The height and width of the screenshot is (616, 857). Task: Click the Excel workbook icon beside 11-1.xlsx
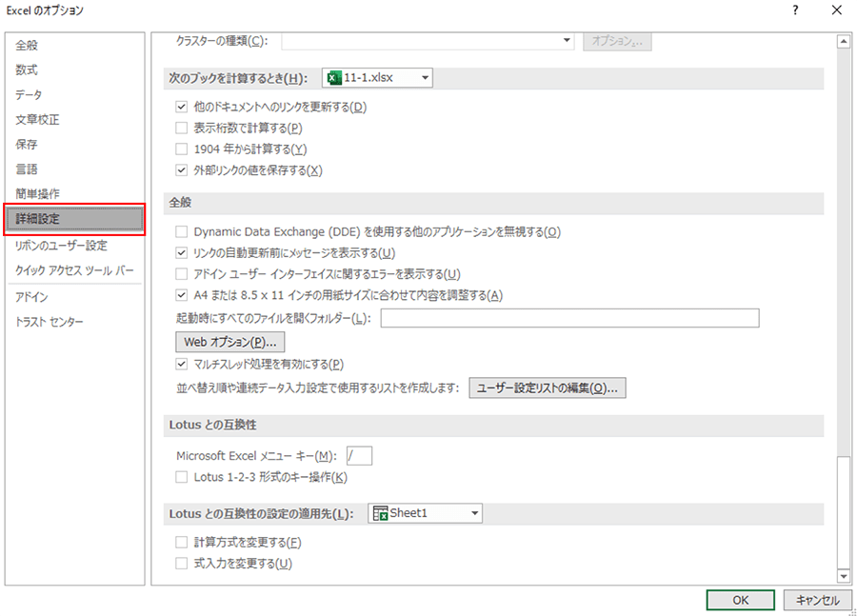point(334,78)
